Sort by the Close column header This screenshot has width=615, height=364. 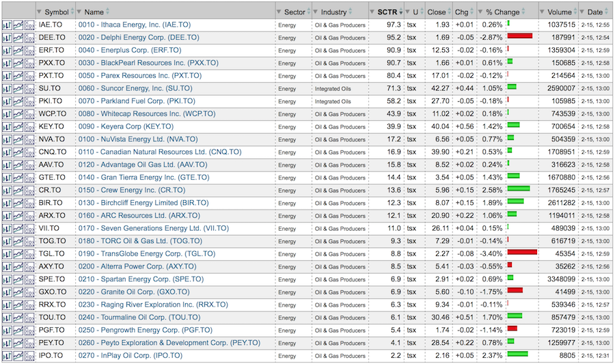coord(436,12)
